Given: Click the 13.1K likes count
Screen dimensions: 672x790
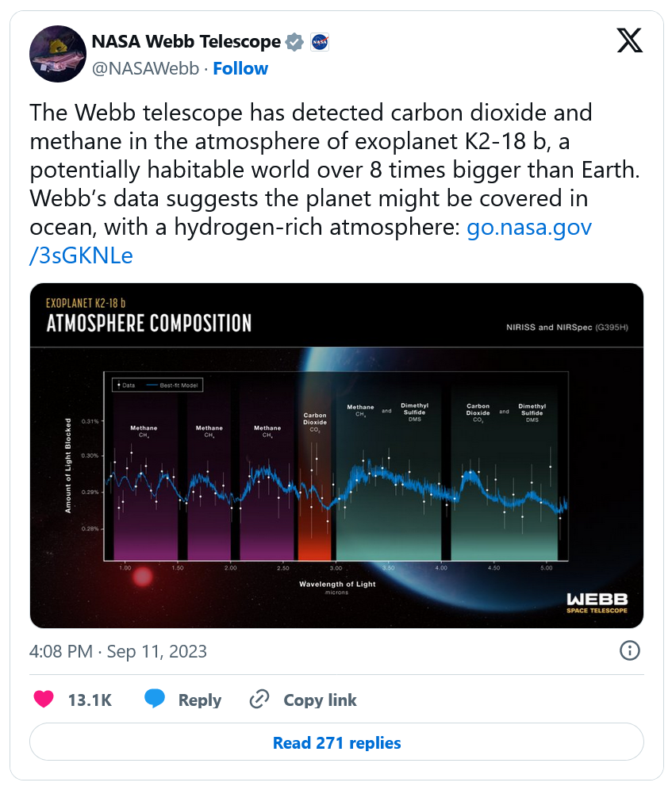Looking at the screenshot, I should coord(90,700).
